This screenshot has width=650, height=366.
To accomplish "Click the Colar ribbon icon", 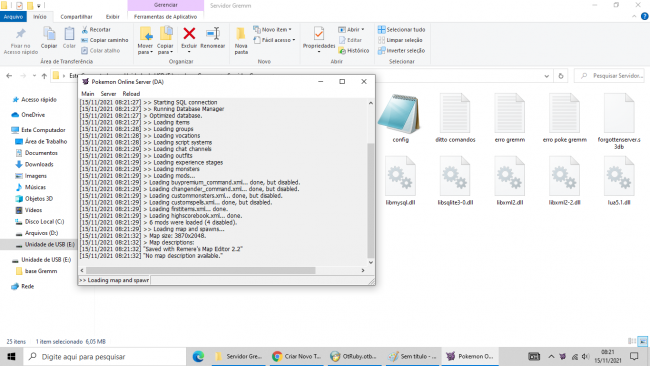I will pyautogui.click(x=69, y=34).
